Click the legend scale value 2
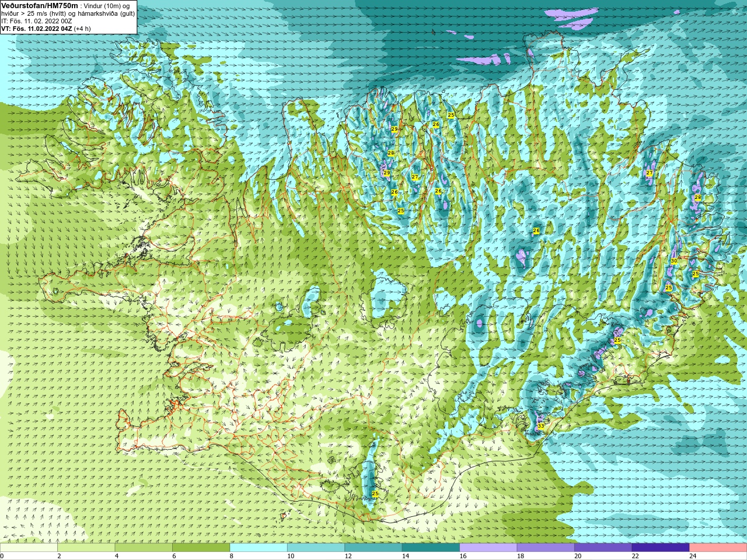 [59, 556]
